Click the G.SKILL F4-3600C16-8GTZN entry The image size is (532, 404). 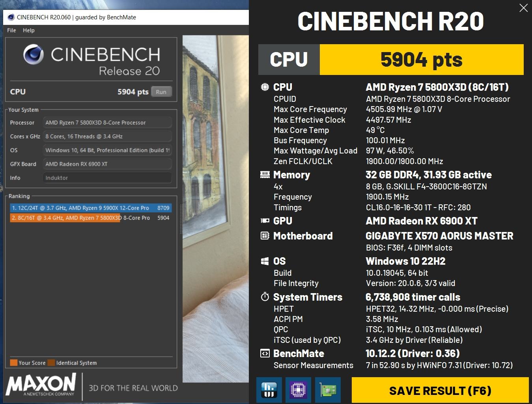point(426,187)
